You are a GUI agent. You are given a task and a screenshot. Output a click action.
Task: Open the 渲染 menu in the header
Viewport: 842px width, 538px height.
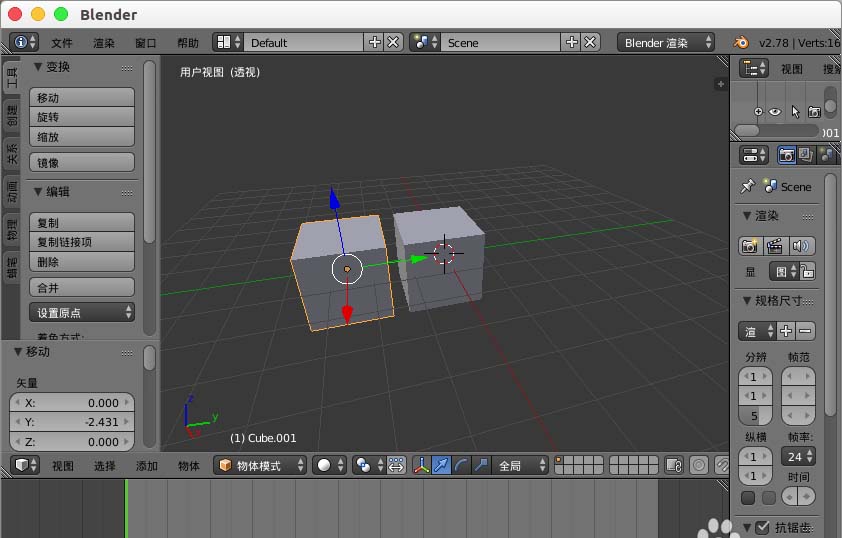104,43
